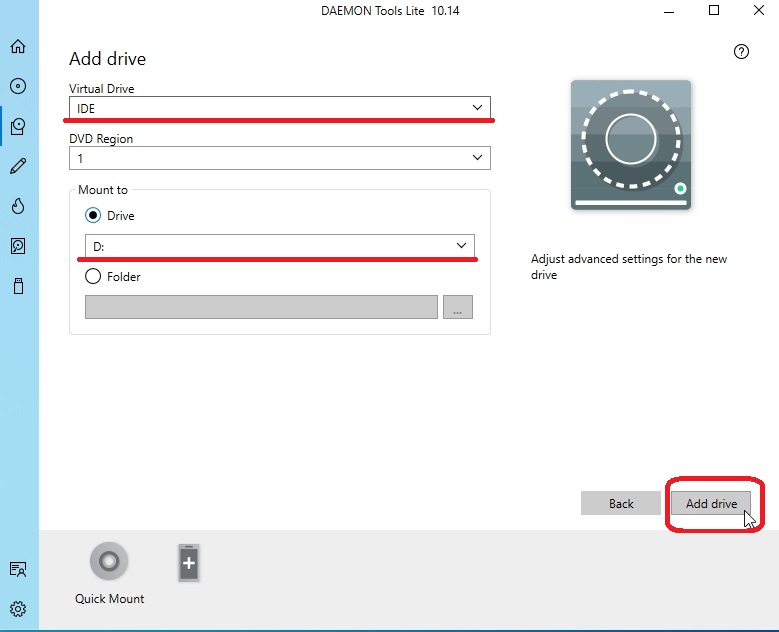Select the Drive radio button
779x632 pixels.
tap(93, 216)
